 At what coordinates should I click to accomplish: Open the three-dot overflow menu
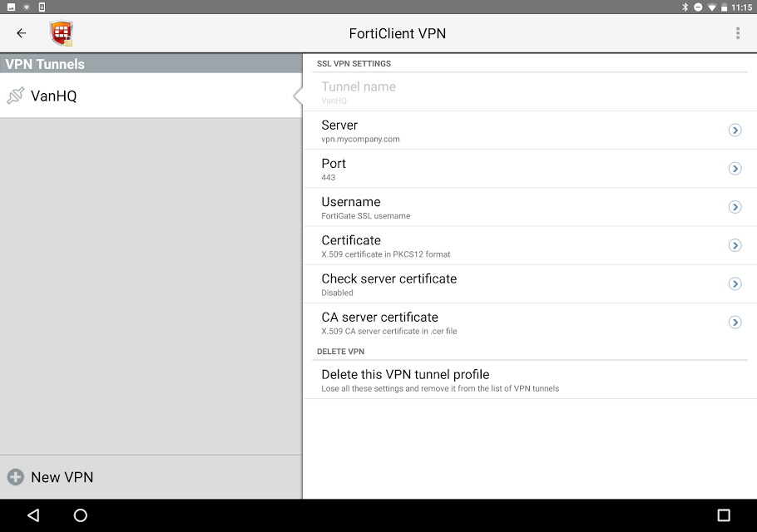coord(738,32)
